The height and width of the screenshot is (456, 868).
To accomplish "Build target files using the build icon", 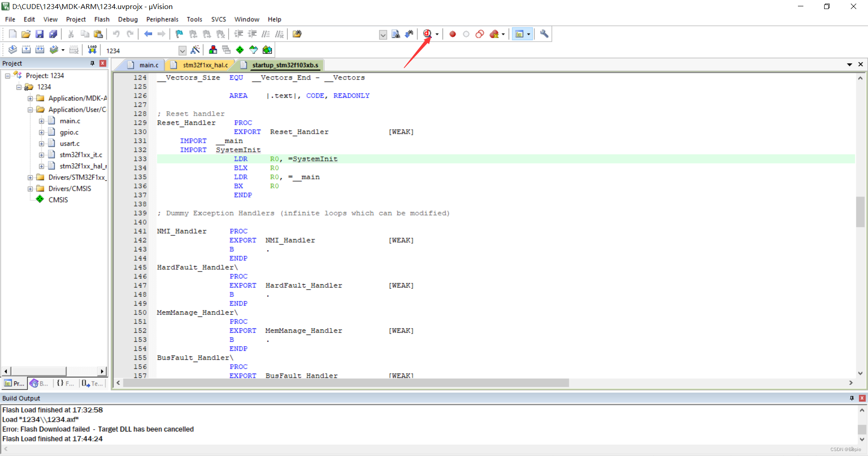I will (x=26, y=50).
